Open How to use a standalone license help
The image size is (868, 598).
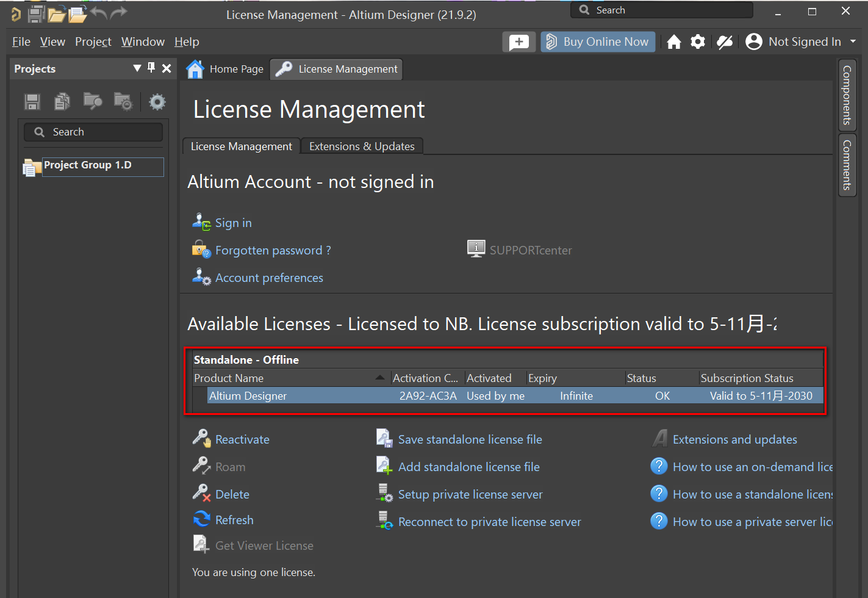[753, 494]
